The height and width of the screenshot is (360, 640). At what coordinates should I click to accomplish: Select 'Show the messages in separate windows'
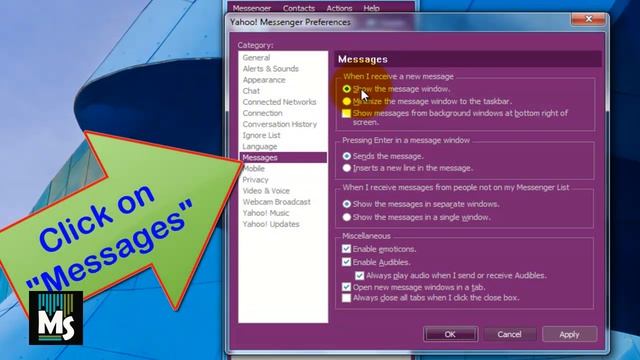tap(347, 204)
